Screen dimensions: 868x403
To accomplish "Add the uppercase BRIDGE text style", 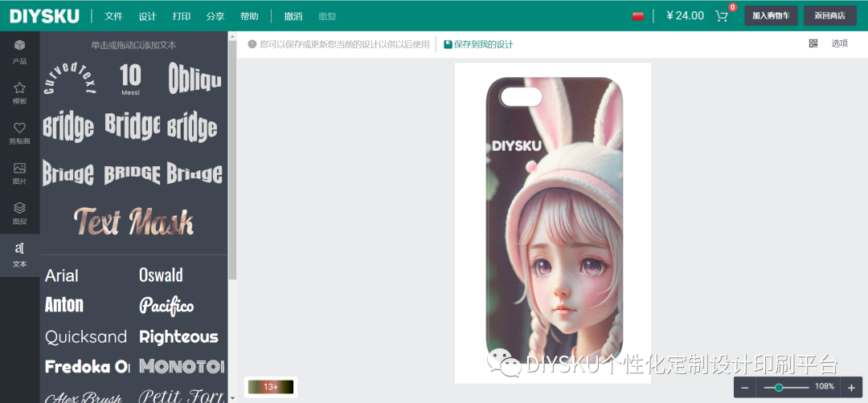I will (x=133, y=174).
